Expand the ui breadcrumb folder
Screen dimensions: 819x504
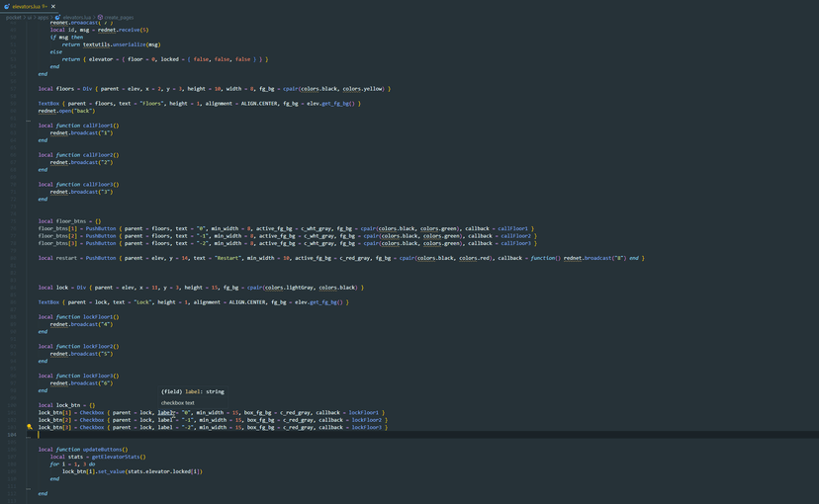[x=30, y=17]
